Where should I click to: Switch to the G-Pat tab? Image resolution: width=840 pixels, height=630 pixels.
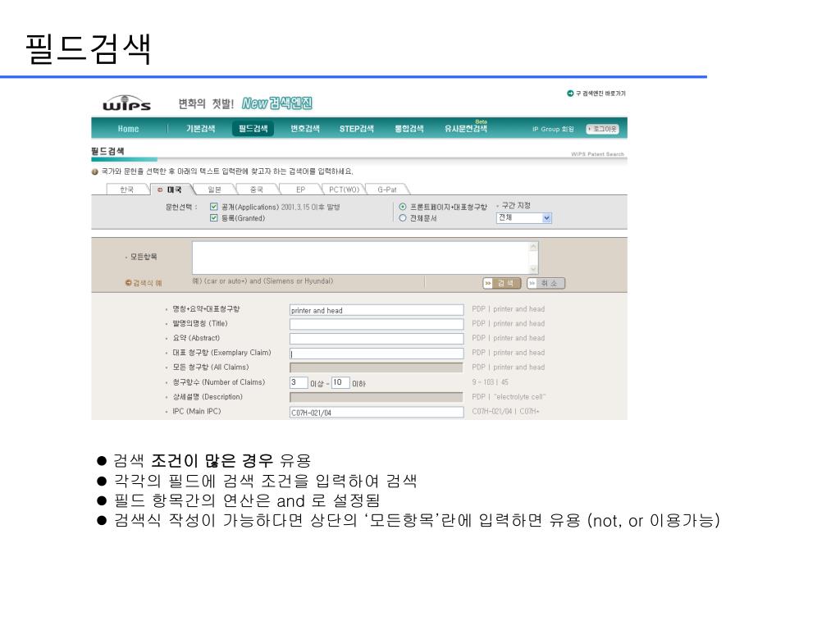[387, 189]
